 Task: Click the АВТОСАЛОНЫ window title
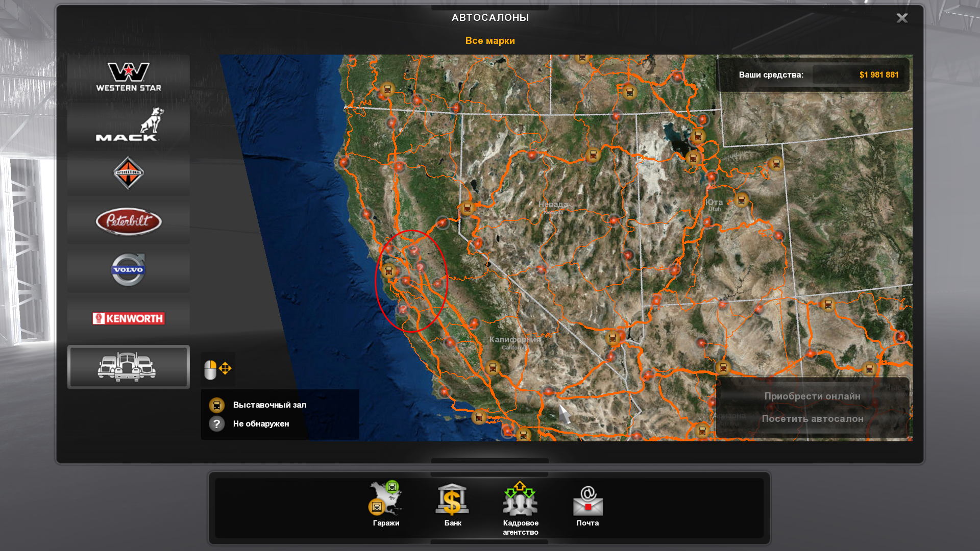point(490,17)
